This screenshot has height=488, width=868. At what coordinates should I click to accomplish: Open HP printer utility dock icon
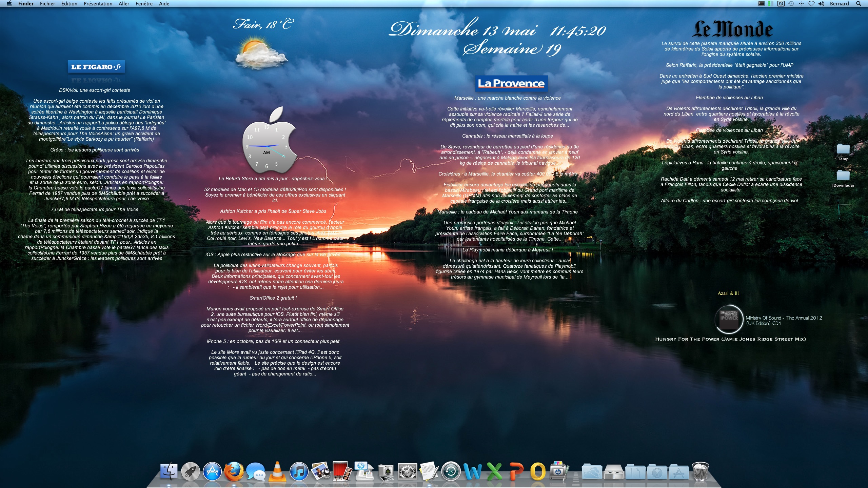[x=559, y=471]
